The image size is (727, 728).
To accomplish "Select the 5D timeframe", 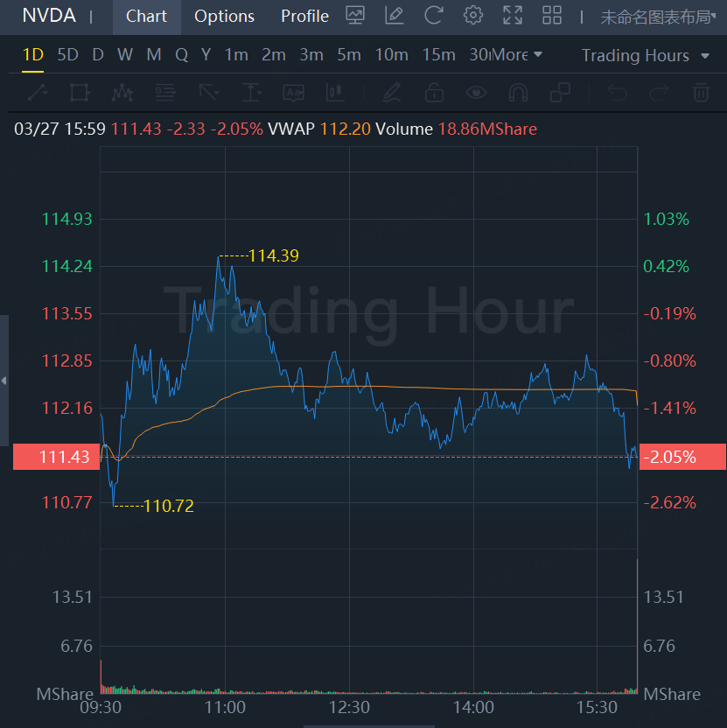I will 67,55.
